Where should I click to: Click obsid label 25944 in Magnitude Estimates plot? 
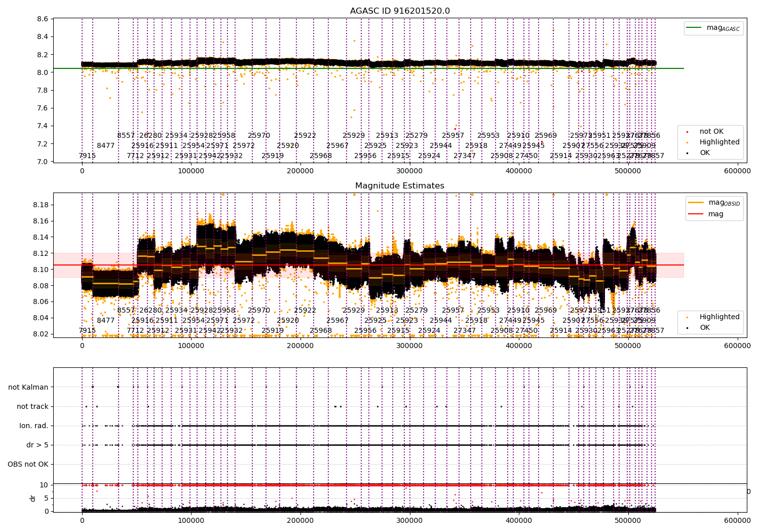[x=441, y=320]
